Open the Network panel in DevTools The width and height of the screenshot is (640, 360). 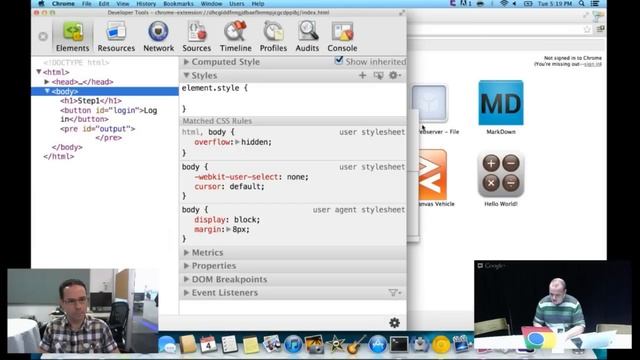click(x=158, y=37)
